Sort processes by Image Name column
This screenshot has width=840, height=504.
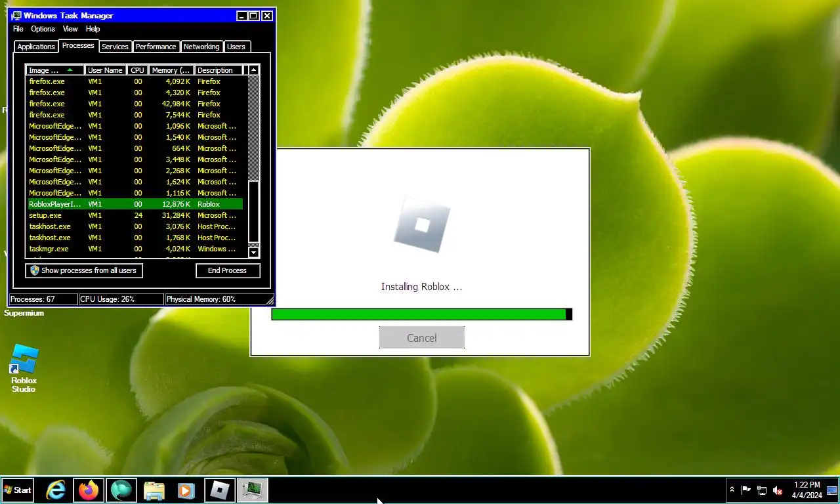[x=55, y=70]
